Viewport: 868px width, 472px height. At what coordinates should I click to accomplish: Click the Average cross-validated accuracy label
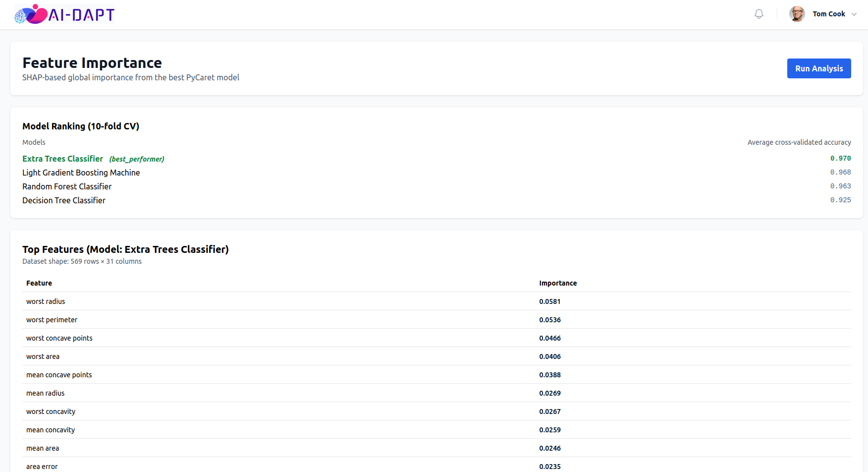[799, 142]
